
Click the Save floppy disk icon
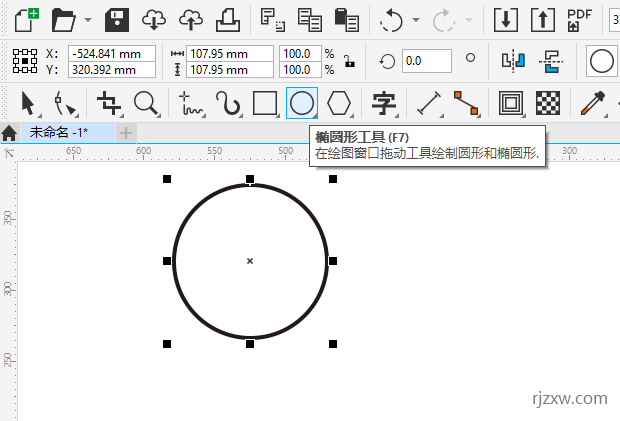pos(118,18)
